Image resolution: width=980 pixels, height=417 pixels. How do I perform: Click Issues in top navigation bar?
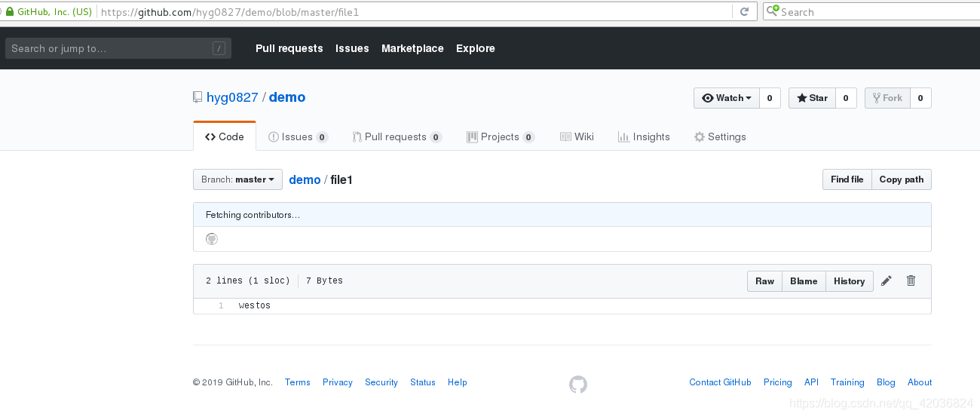tap(352, 48)
